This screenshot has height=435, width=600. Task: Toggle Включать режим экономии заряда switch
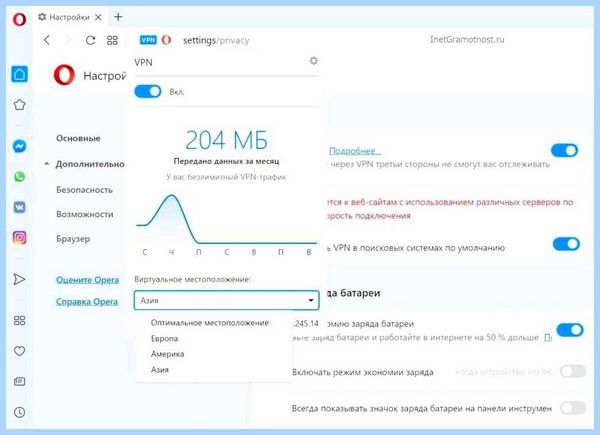[573, 371]
